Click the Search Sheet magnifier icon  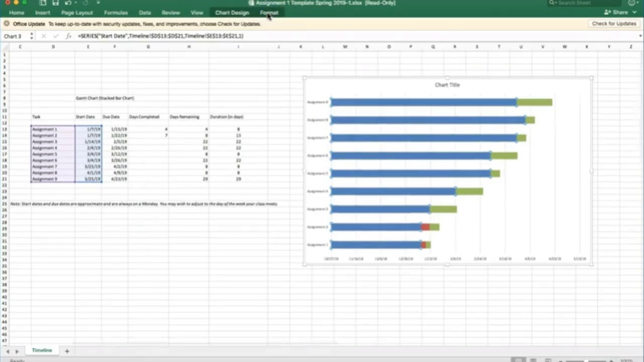552,3
